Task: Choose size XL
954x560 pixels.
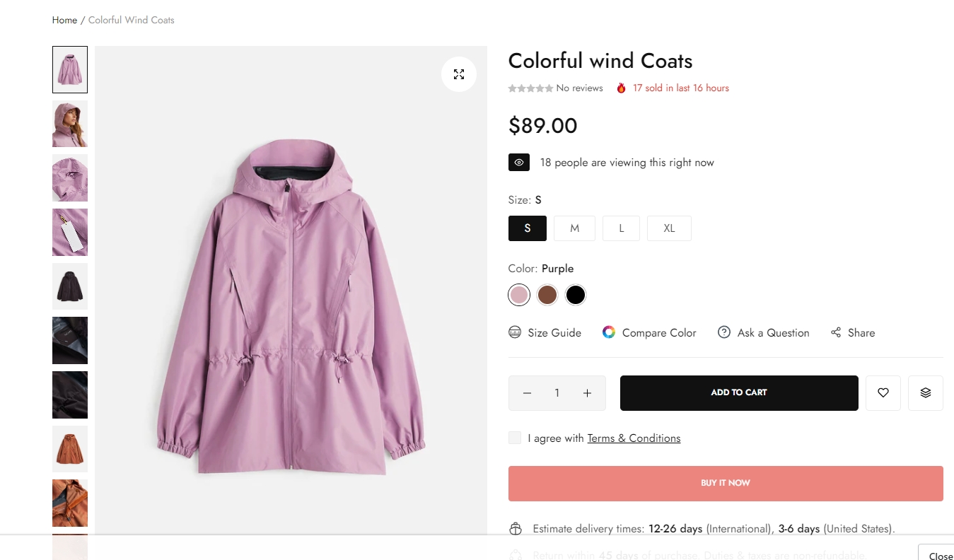Action: [x=669, y=228]
